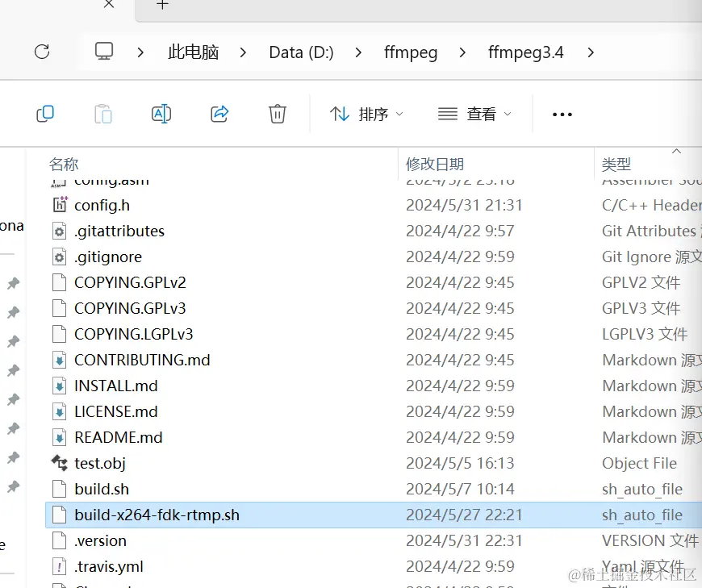
Task: Go to ffmpeg3.4 in breadcrumb
Action: click(x=525, y=52)
